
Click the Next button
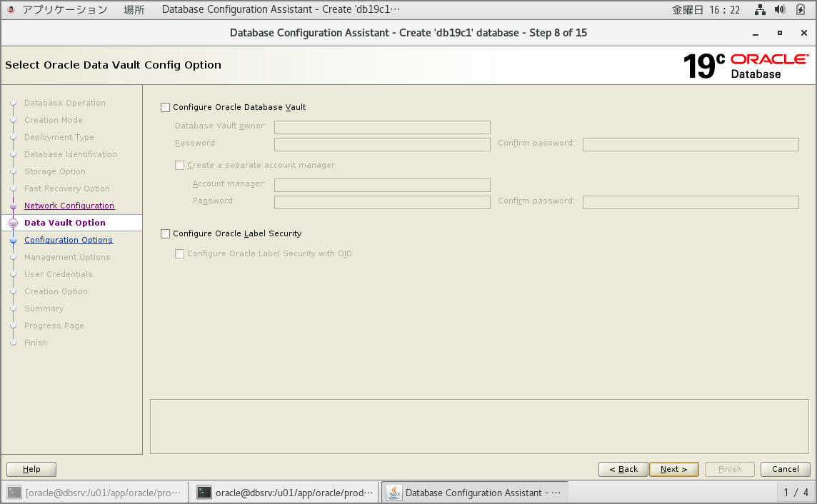pos(673,469)
